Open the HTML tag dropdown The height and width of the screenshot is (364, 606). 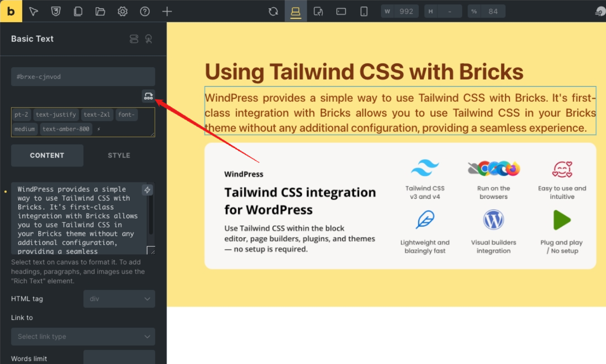[119, 299]
